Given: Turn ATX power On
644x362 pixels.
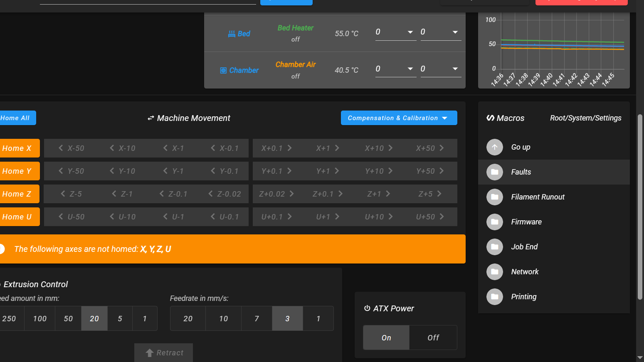Looking at the screenshot, I should point(386,337).
